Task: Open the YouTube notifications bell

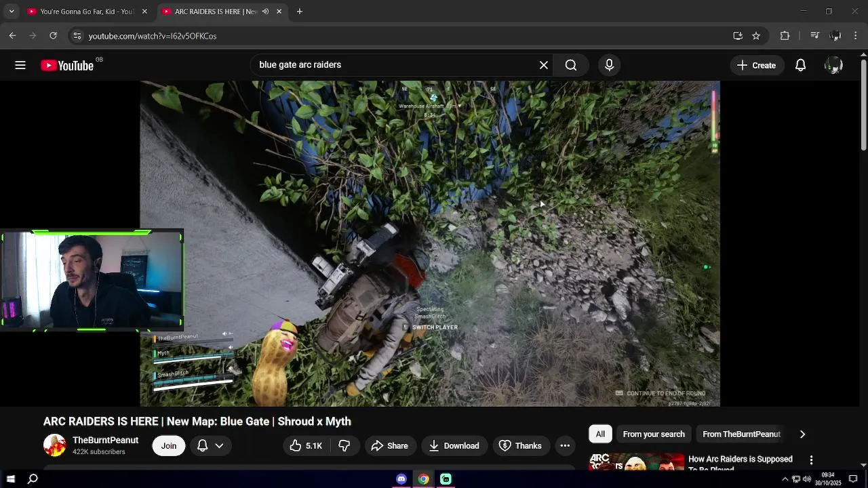Action: click(x=800, y=65)
